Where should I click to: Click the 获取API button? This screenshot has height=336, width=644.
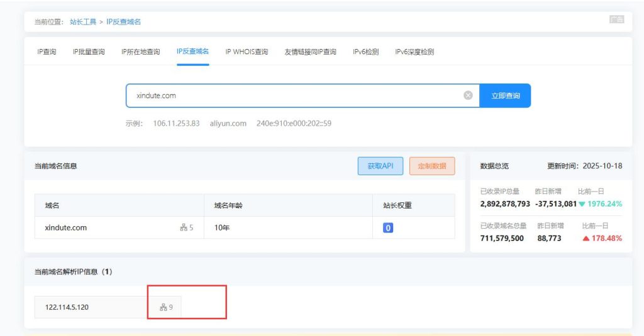pyautogui.click(x=380, y=166)
